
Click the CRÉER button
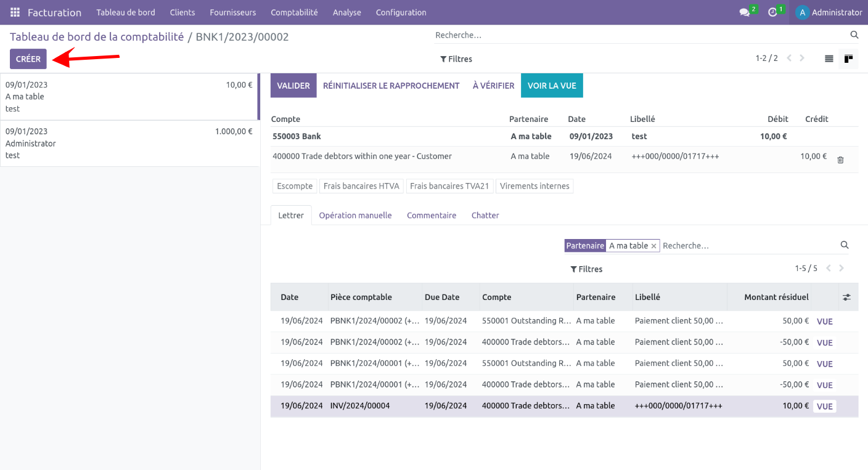pyautogui.click(x=28, y=59)
